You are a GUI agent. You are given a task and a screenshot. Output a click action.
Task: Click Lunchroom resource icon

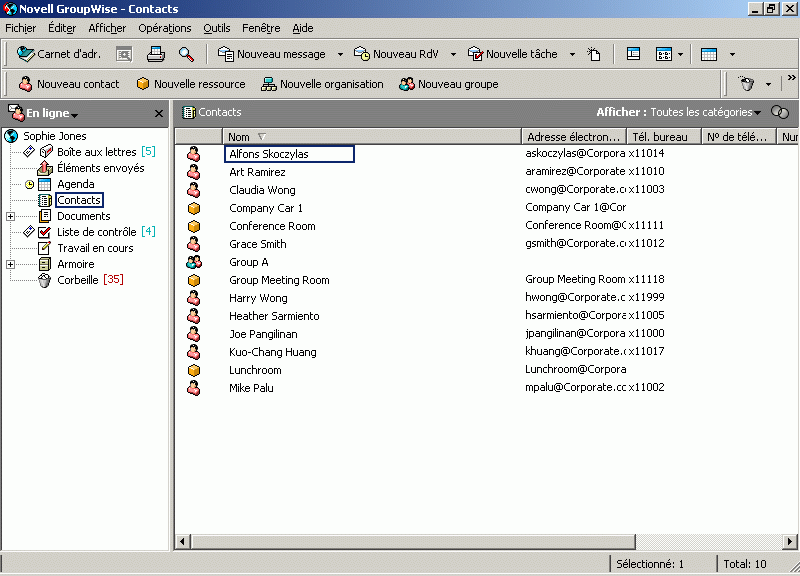coord(193,370)
